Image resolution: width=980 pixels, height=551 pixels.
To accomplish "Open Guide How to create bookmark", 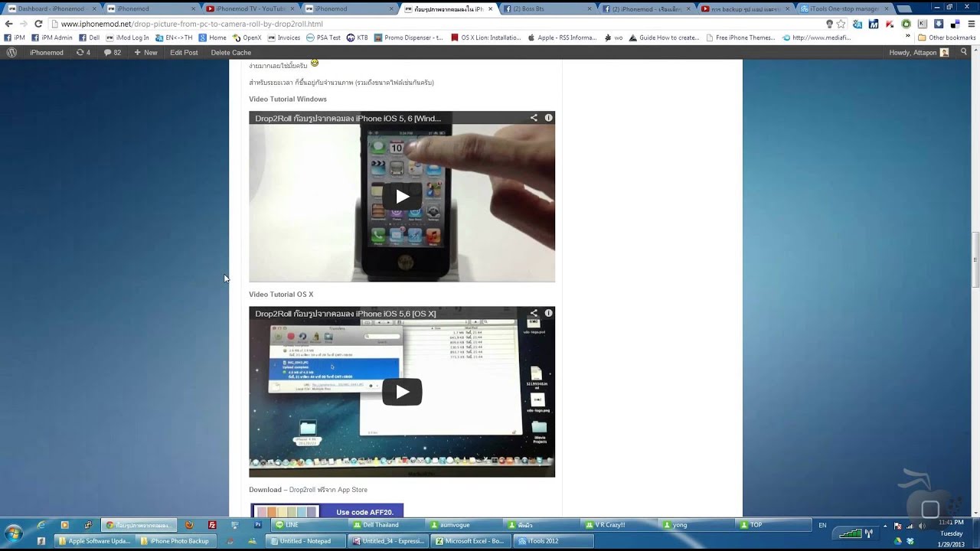I will (665, 37).
